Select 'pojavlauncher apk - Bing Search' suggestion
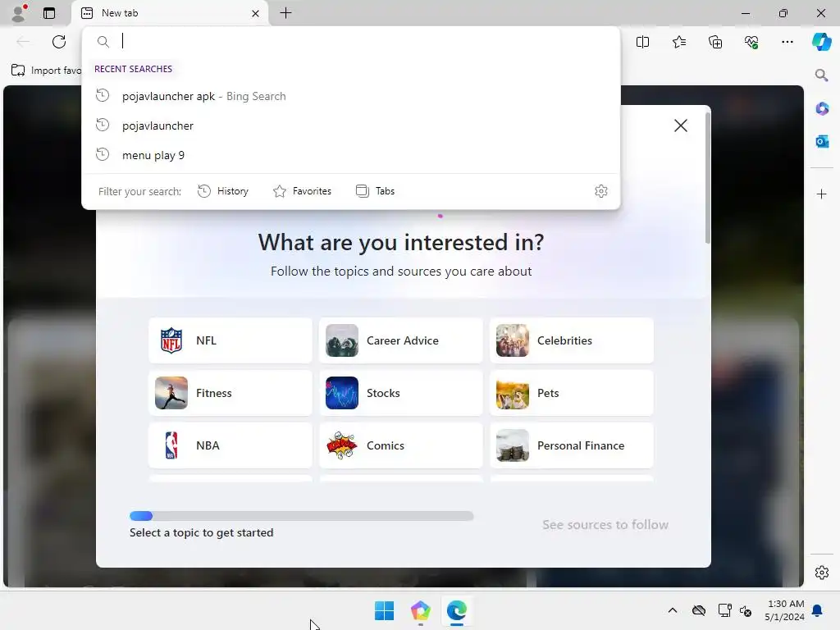Screen dimensions: 840x630 pos(351,96)
